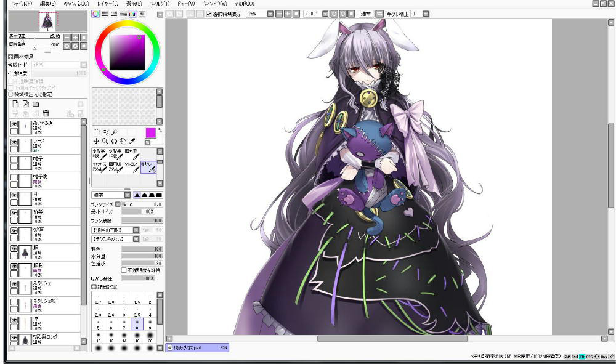
Task: Create a new layer folder
Action: pos(36,104)
